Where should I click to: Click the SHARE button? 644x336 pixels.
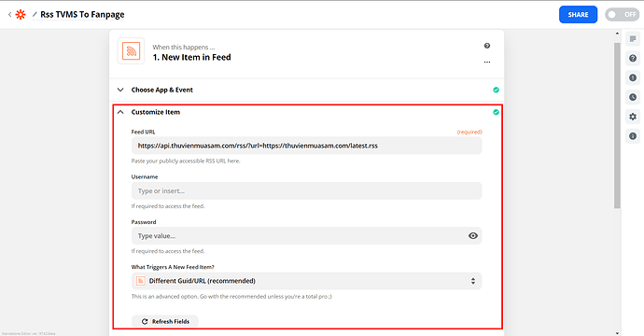point(578,14)
